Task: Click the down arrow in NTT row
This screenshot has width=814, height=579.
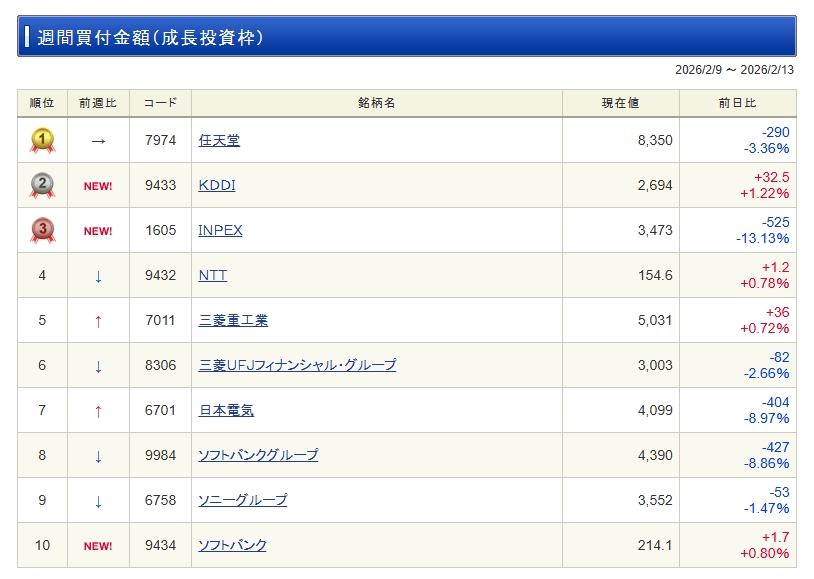Action: click(98, 276)
